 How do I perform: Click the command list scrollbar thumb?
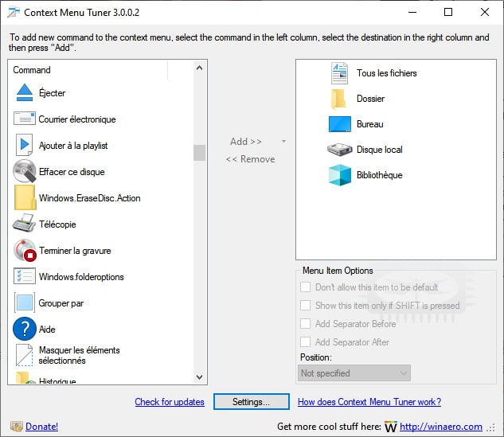[199, 153]
